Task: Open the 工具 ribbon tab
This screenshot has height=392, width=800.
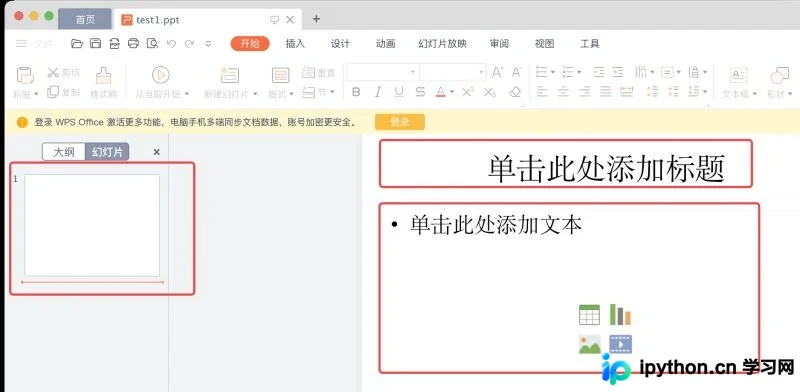Action: 590,44
